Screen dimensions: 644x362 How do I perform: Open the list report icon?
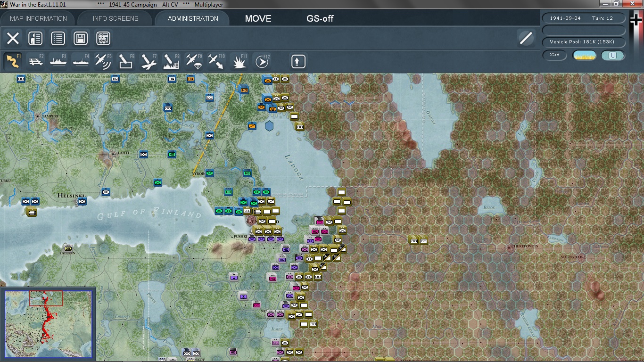pos(58,38)
